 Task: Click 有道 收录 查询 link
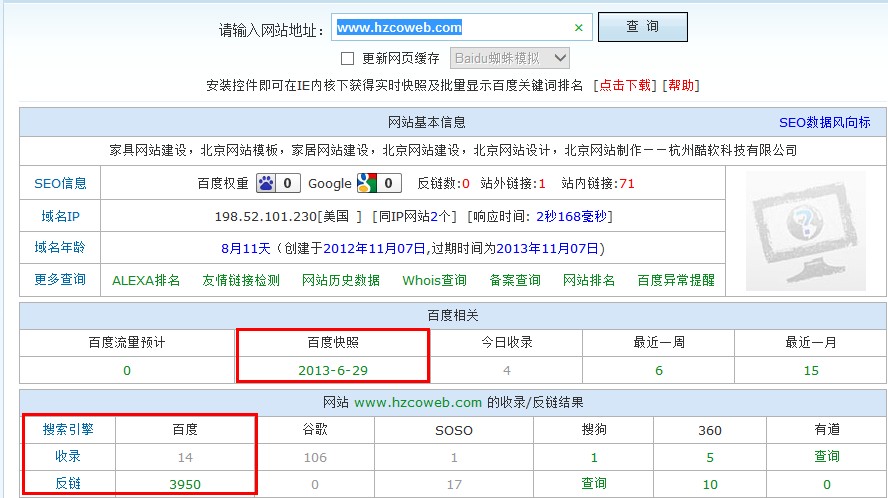click(827, 456)
